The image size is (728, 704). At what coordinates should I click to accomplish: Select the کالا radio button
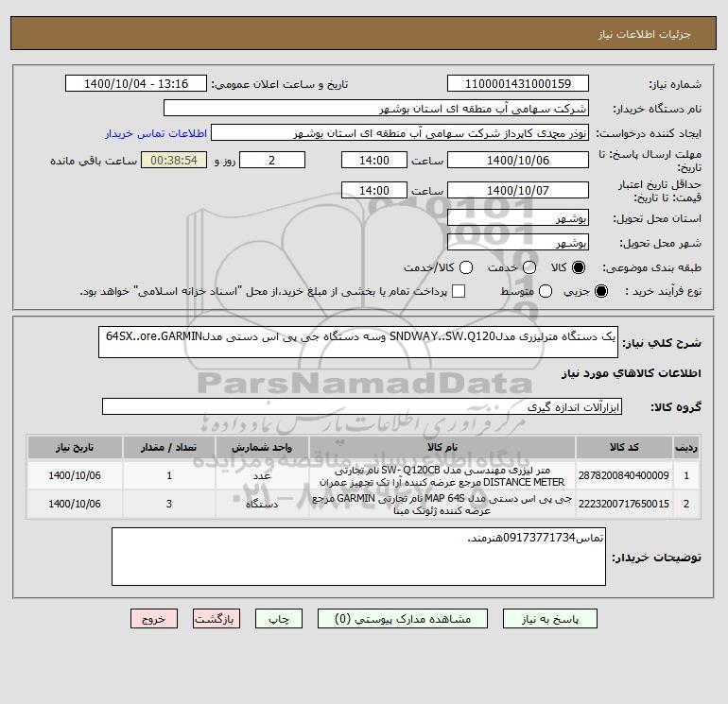[579, 267]
